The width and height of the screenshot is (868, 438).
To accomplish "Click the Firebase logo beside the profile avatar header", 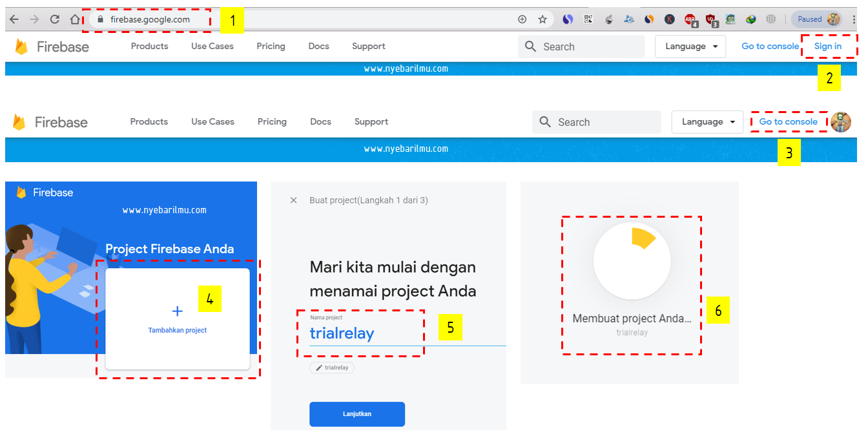I will click(x=50, y=122).
